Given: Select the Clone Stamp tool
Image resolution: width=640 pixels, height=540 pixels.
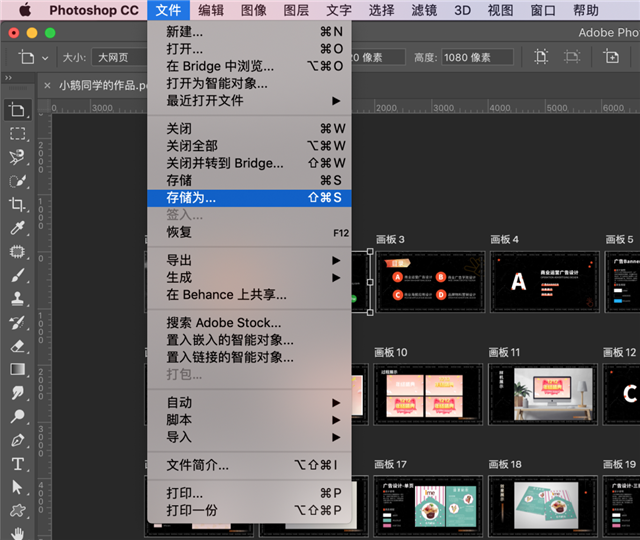Looking at the screenshot, I should click(17, 299).
